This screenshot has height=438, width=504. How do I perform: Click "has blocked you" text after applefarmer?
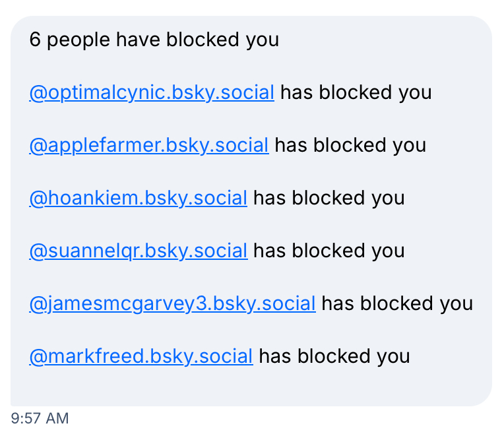click(x=350, y=145)
